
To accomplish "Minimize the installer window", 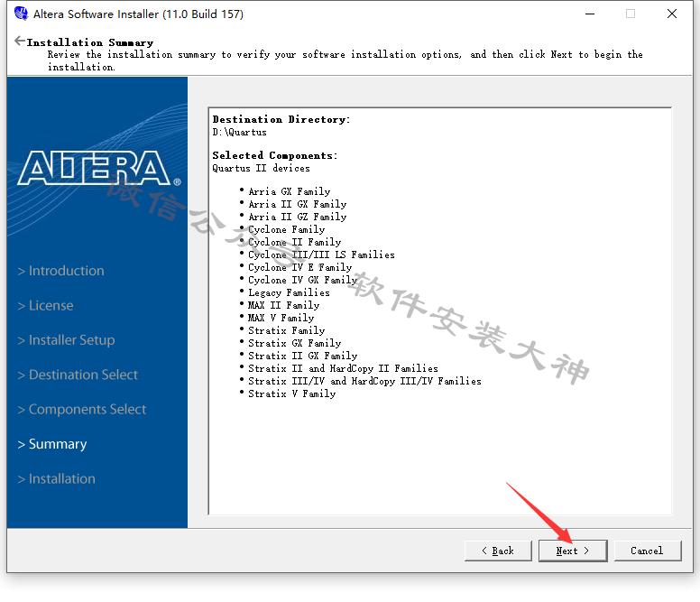I will click(x=590, y=14).
